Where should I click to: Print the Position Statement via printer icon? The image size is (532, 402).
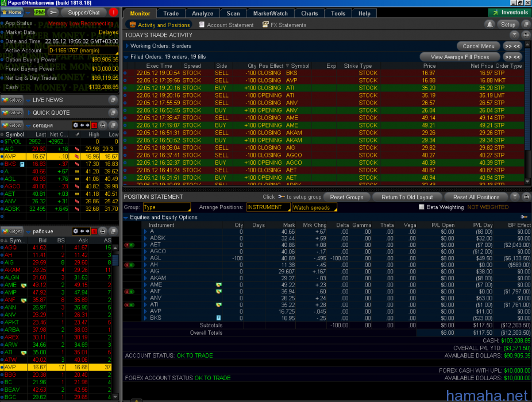click(x=526, y=197)
